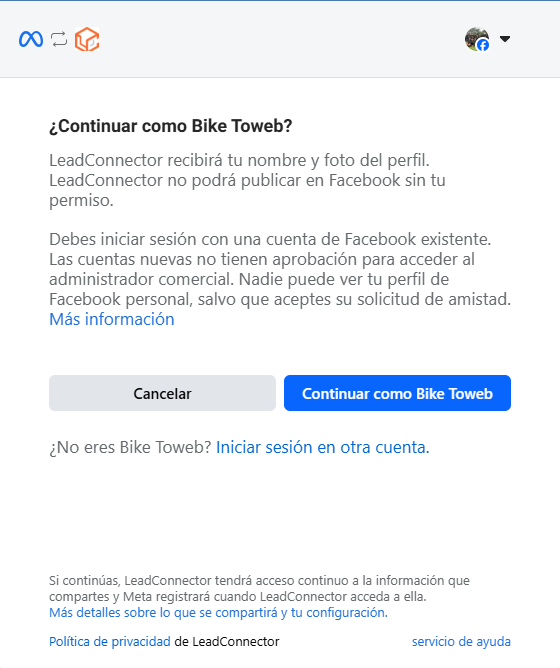
Task: Click the orange LeadConnector cube logo
Action: pos(87,39)
